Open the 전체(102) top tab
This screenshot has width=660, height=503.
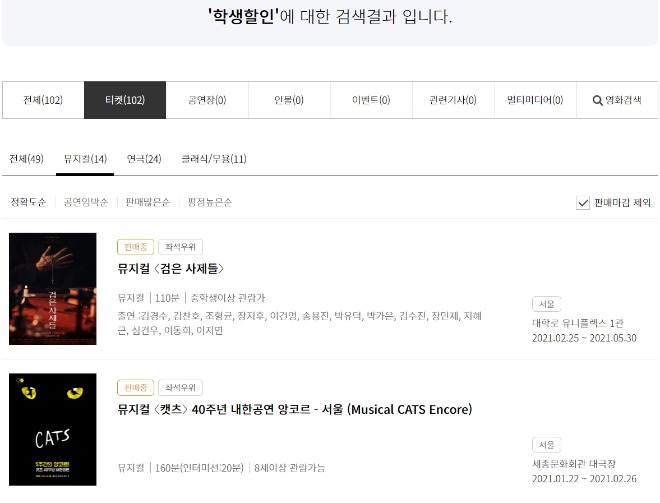pyautogui.click(x=43, y=100)
